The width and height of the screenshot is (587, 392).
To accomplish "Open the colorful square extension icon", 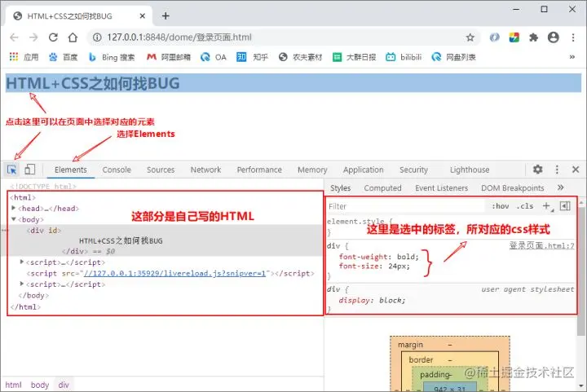I will pos(514,37).
